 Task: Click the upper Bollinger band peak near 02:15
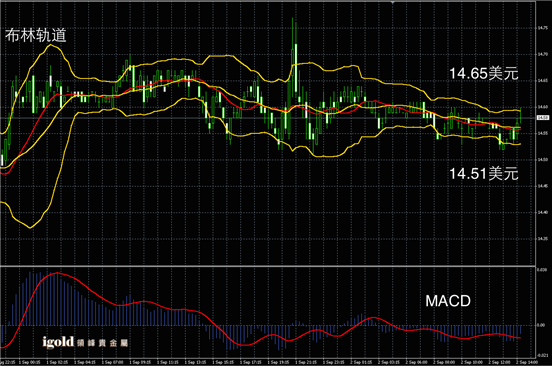(51, 45)
